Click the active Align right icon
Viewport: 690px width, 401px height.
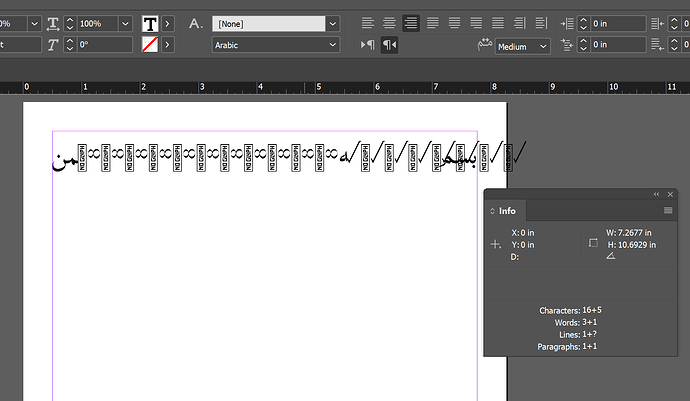[411, 23]
